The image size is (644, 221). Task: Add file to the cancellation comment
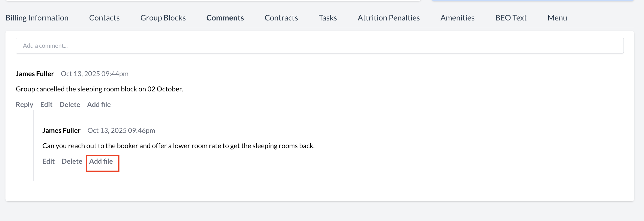(99, 104)
